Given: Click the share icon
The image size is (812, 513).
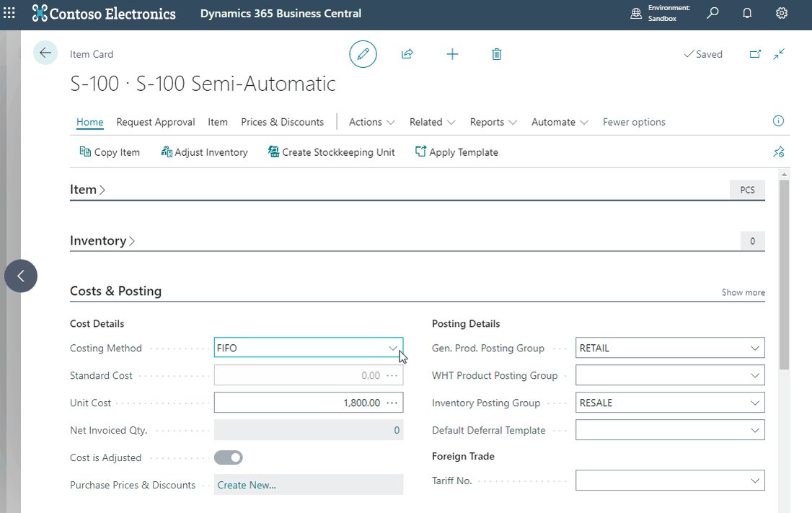Looking at the screenshot, I should (x=407, y=54).
